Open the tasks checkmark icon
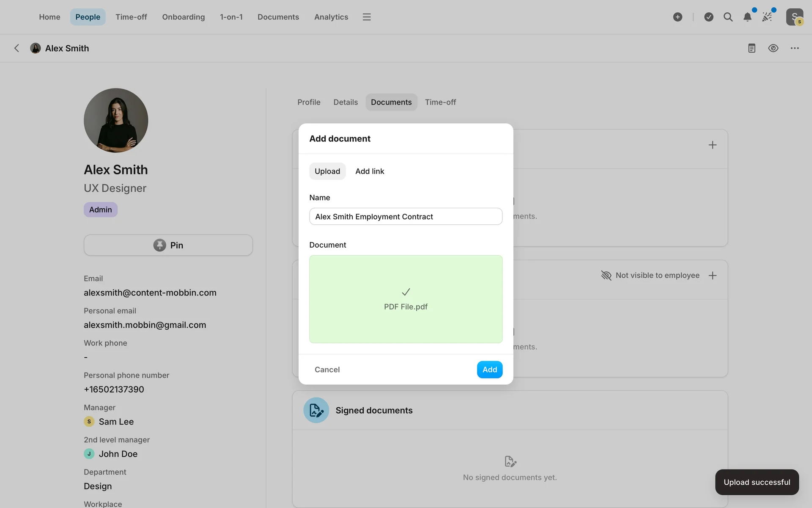 coord(709,17)
